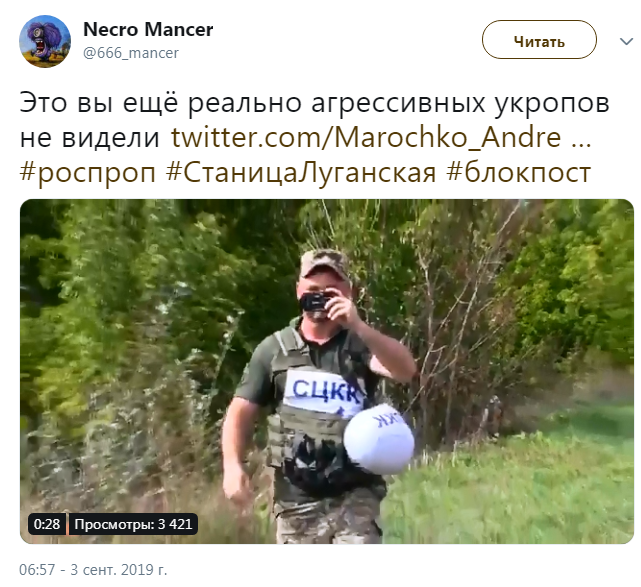Select the #роспроп hashtag

pyautogui.click(x=87, y=173)
